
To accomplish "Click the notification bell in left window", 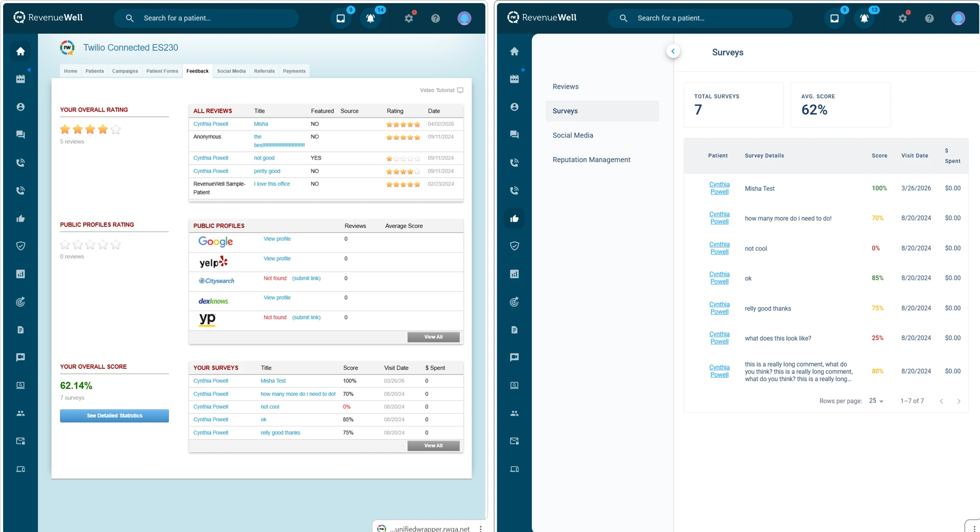I will point(371,18).
